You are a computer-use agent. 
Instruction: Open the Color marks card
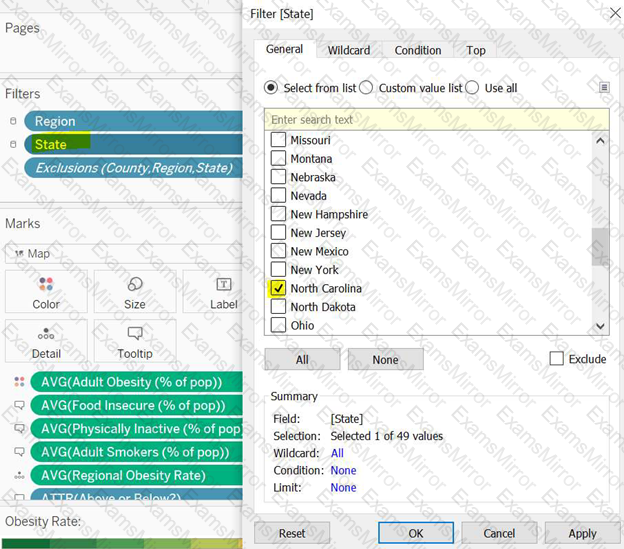point(46,292)
